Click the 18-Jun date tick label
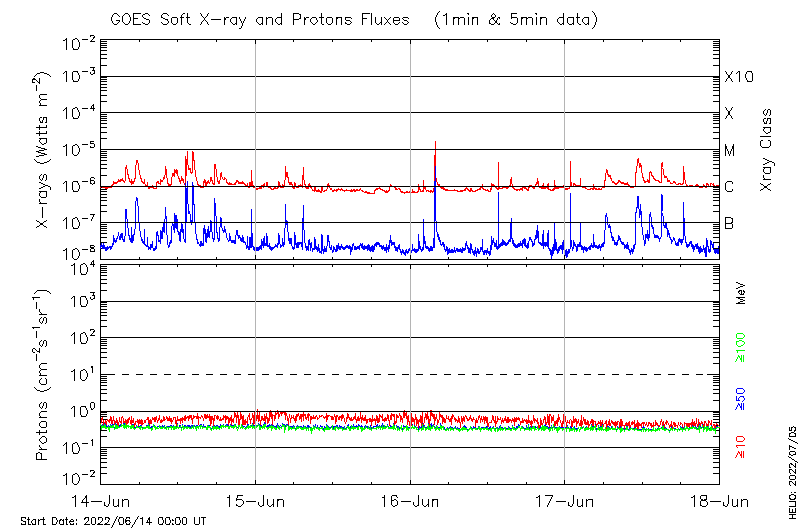800x530 pixels. point(719,502)
